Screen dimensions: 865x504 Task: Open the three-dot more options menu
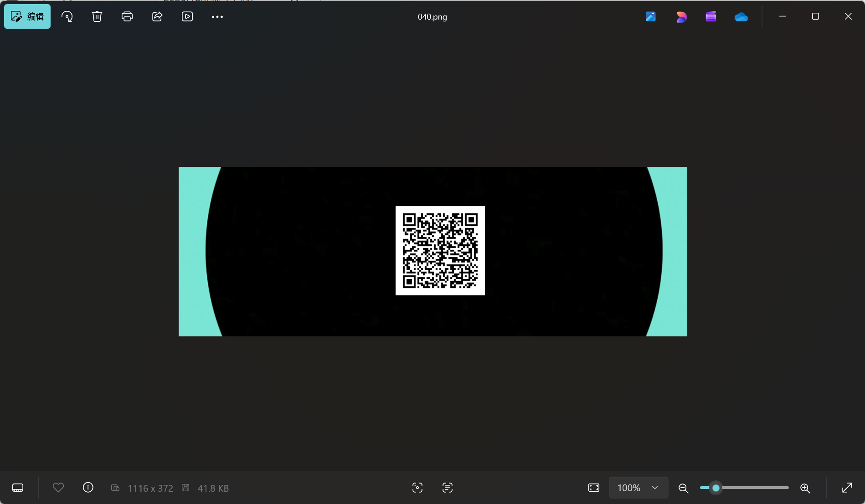point(217,16)
